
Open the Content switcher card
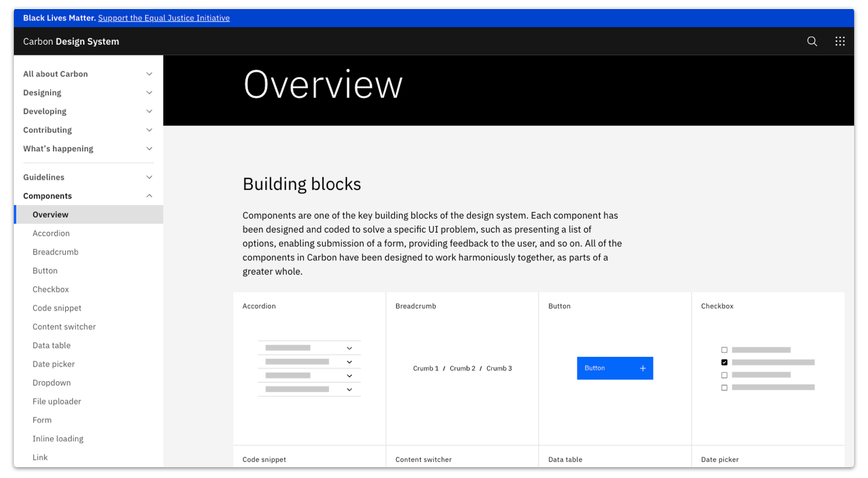462,456
